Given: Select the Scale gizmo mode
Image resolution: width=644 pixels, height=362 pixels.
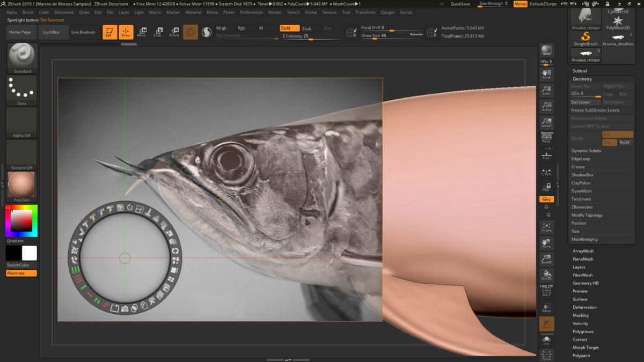Looking at the screenshot, I should tap(157, 32).
